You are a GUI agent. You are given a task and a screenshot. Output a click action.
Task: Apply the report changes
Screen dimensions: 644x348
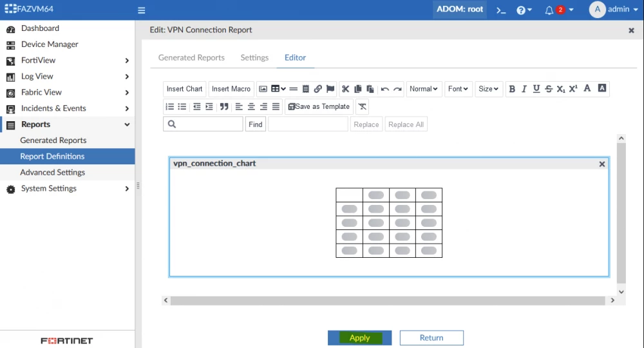(x=360, y=338)
